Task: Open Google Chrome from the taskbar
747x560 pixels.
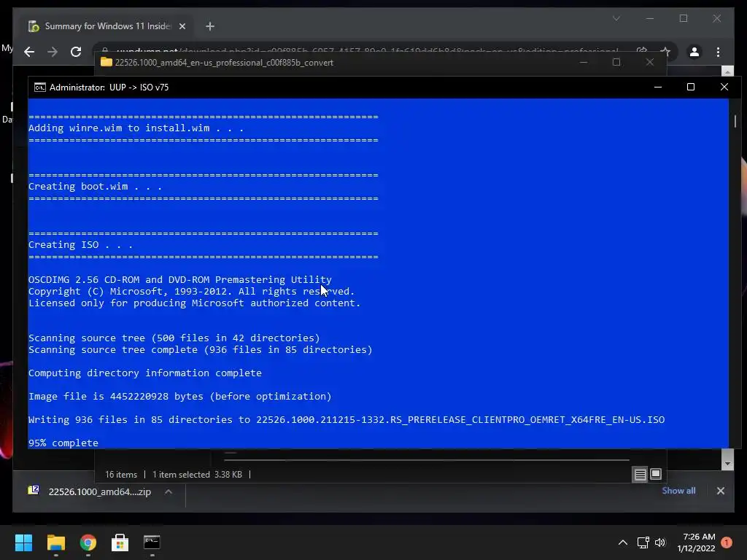Action: click(x=88, y=542)
